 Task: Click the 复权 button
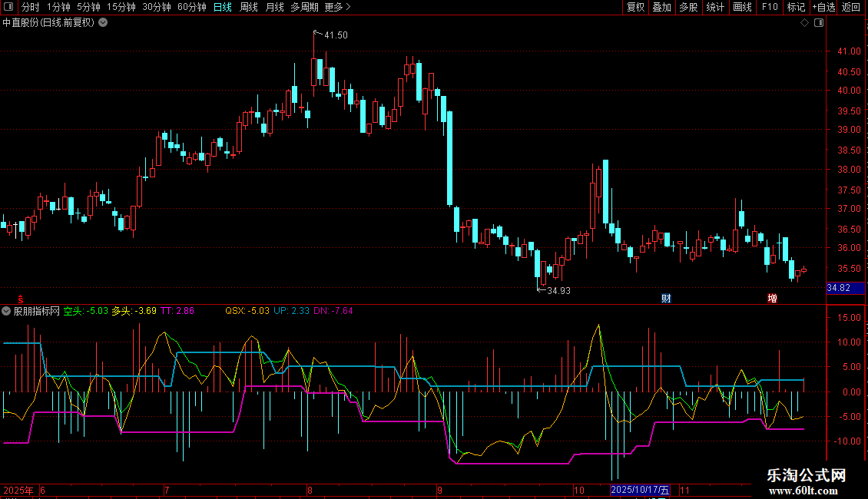point(635,7)
